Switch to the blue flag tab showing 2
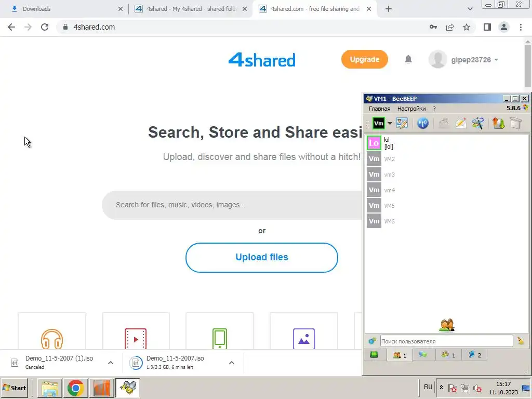The width and height of the screenshot is (532, 399). (475, 355)
